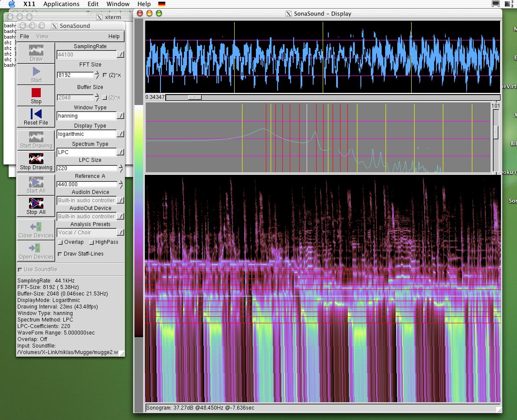This screenshot has height=420, width=517.
Task: Click the Stop All icon
Action: pos(36,203)
